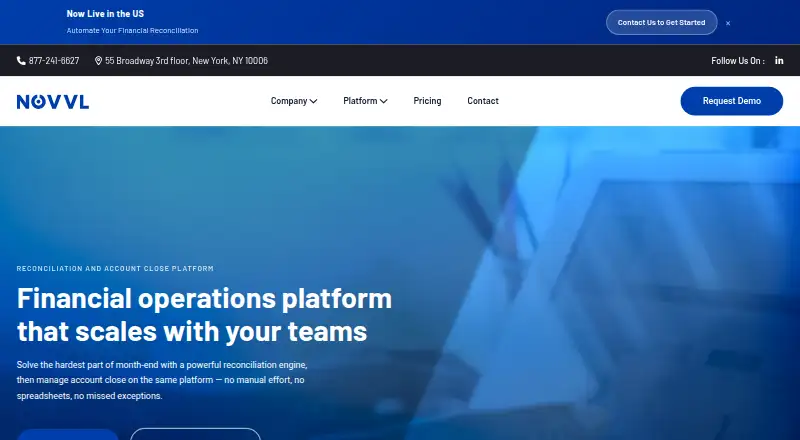Click the paragraph starting Solve the hardest part
This screenshot has height=440, width=800.
(162, 380)
